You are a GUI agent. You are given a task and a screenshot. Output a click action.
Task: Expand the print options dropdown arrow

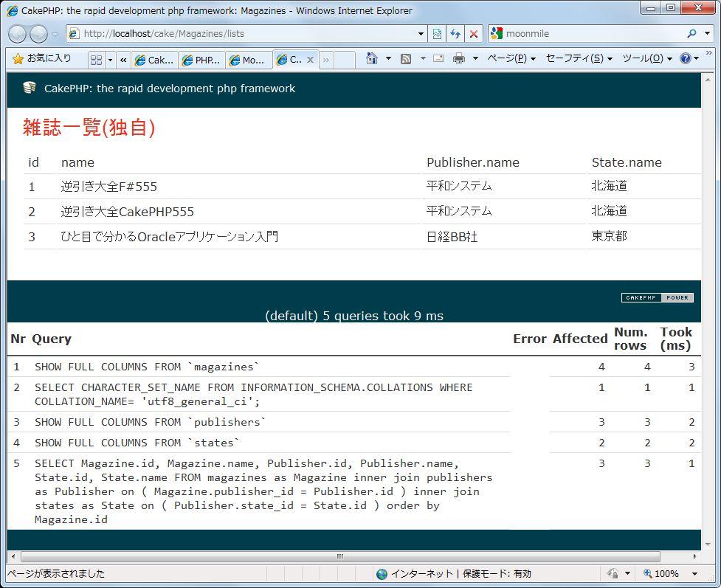coord(475,59)
